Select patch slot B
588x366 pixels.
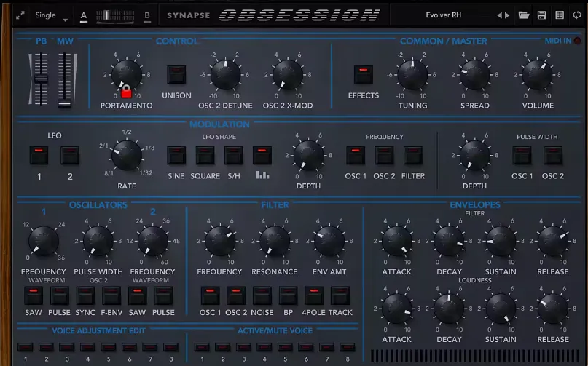click(x=147, y=16)
